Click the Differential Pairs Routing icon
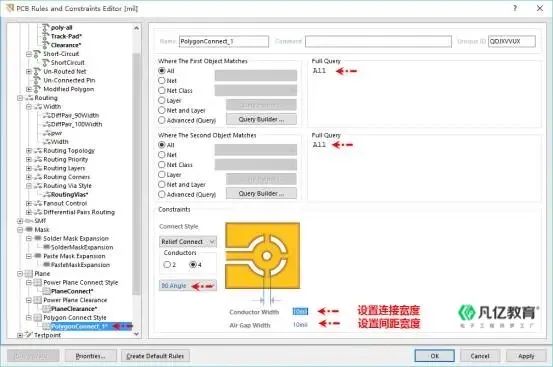 tap(38, 212)
